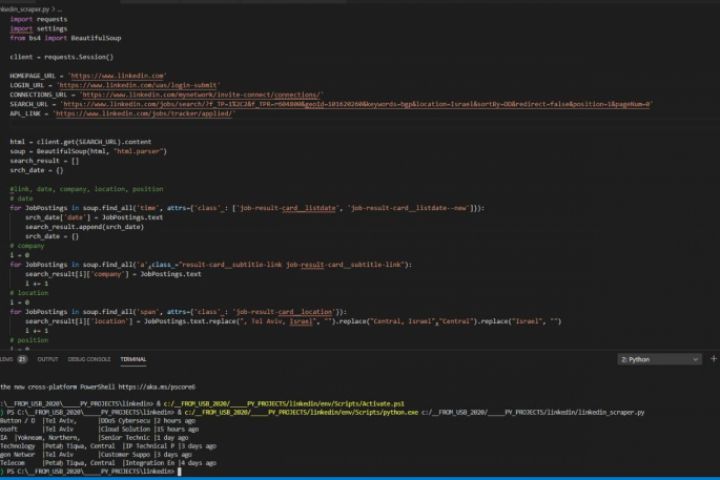Viewport: 720px width, 480px height.
Task: Click the '# location' comment line
Action: tap(29, 293)
